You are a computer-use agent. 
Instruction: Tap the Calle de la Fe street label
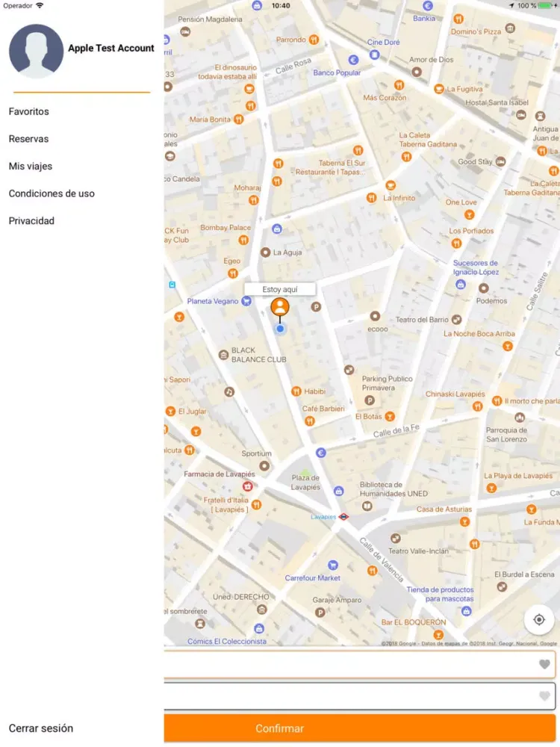[x=396, y=431]
